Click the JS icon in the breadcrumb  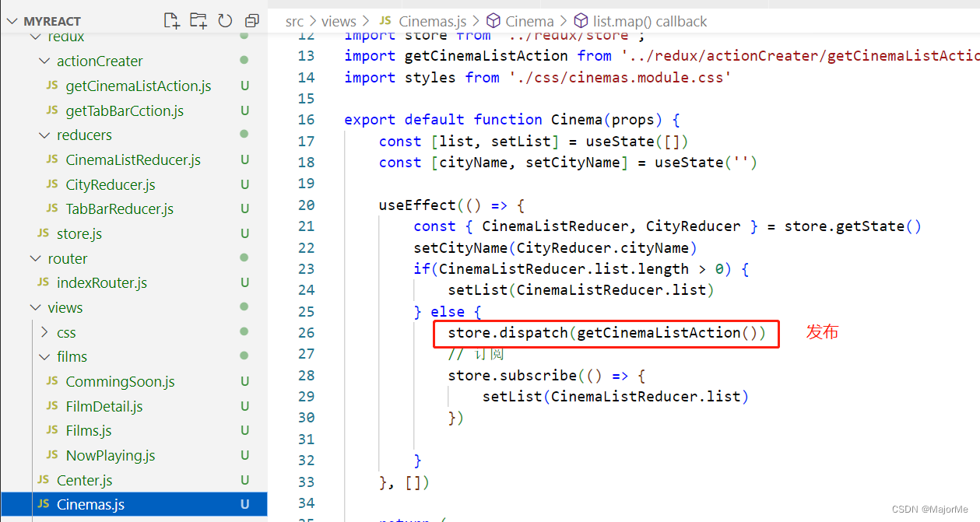(x=385, y=22)
